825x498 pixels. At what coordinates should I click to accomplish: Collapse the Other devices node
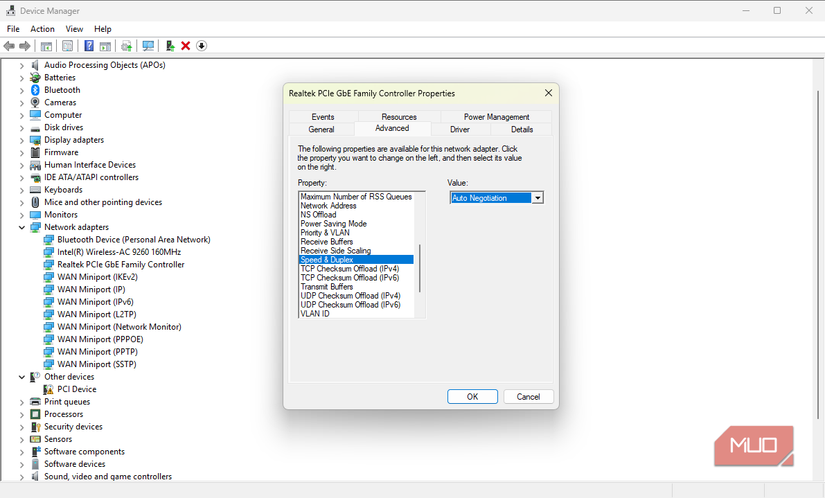click(22, 377)
